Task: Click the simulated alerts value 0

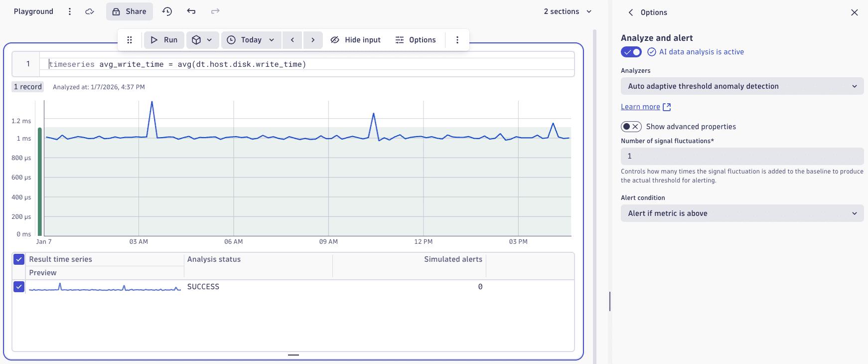Action: tap(480, 287)
